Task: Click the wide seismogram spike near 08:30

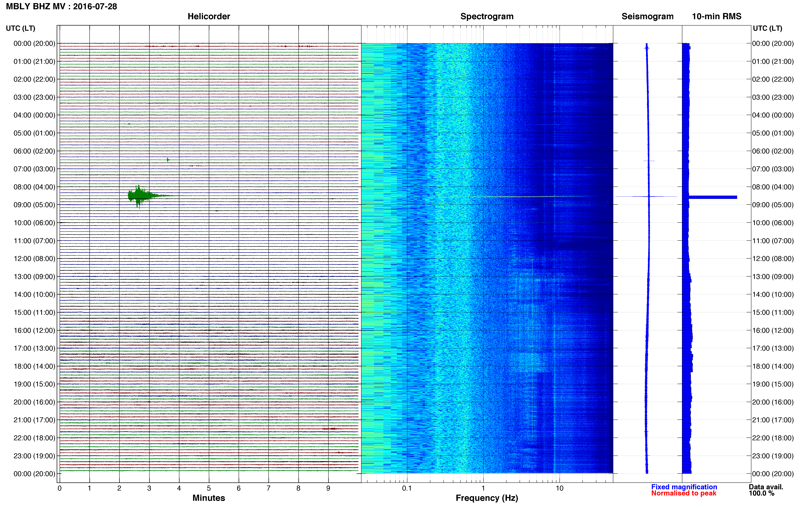Action: coord(646,196)
